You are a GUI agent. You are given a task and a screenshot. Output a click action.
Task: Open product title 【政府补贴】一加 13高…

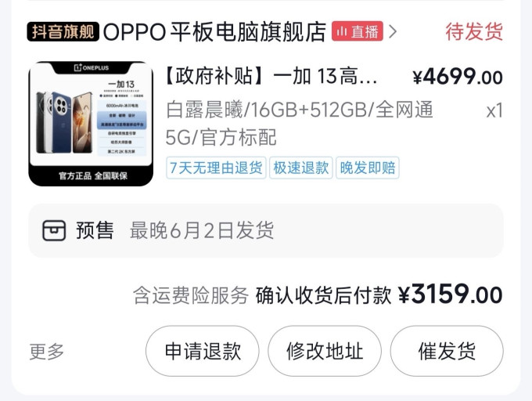pyautogui.click(x=271, y=76)
